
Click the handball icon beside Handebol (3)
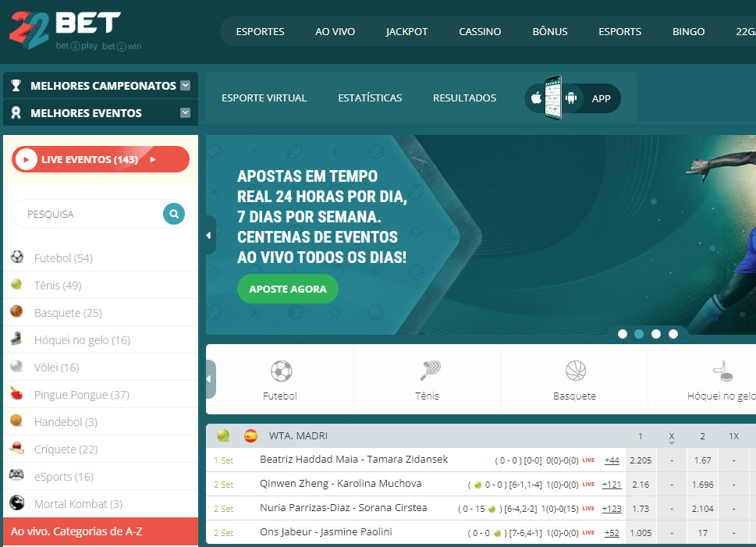pos(16,421)
